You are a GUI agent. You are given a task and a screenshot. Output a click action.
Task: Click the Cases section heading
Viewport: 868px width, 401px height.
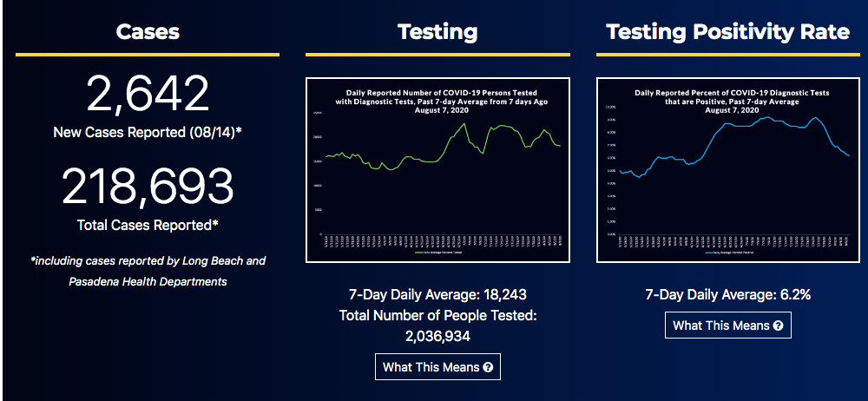148,32
